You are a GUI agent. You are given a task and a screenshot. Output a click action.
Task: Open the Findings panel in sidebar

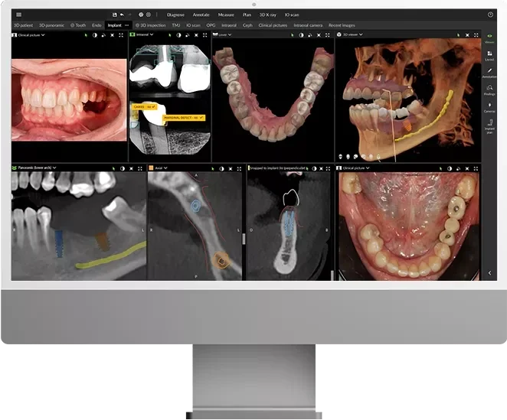point(489,90)
